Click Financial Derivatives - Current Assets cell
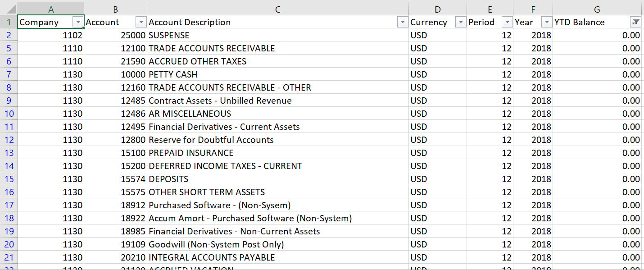 [278, 127]
